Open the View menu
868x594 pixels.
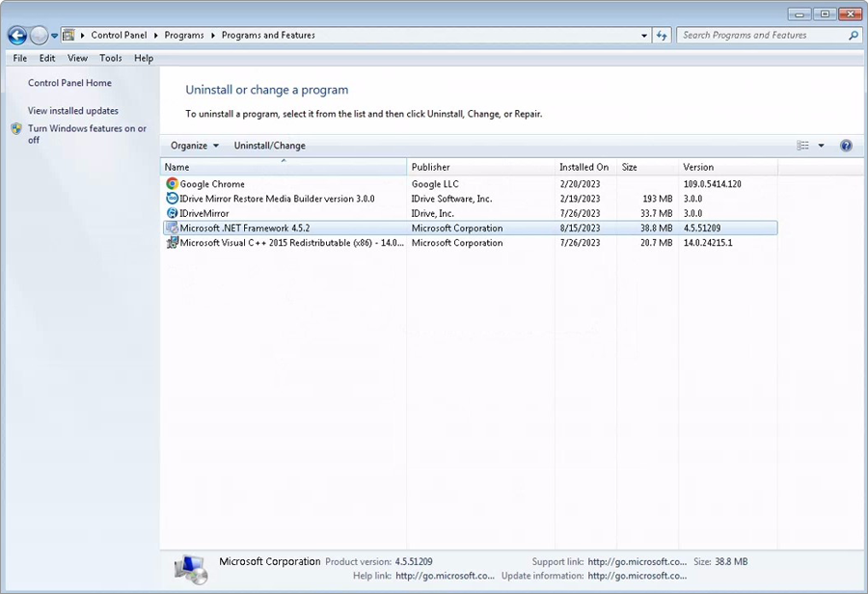tap(77, 58)
